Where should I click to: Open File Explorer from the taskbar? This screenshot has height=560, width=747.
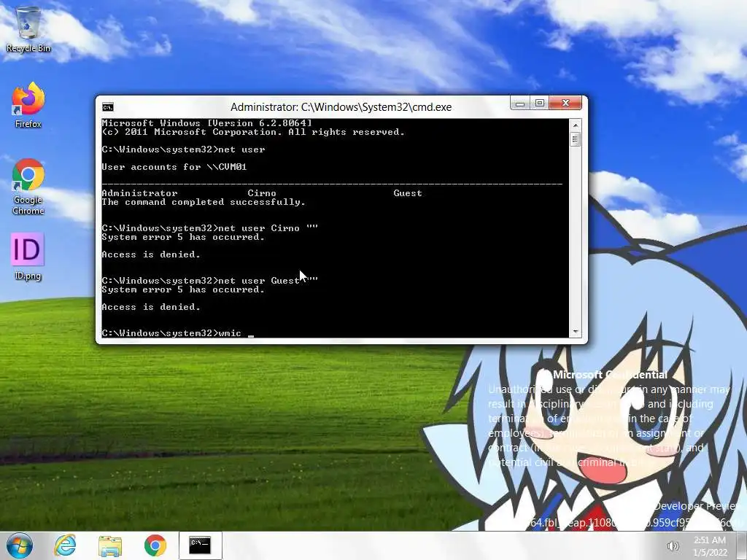(110, 545)
